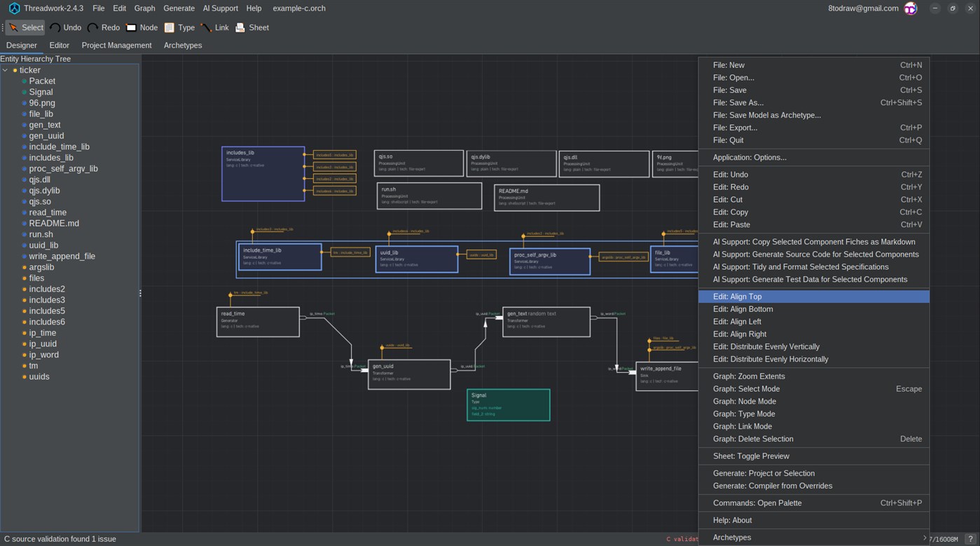Select Commands: Open Palette entry
The width and height of the screenshot is (980, 546).
[x=814, y=503]
